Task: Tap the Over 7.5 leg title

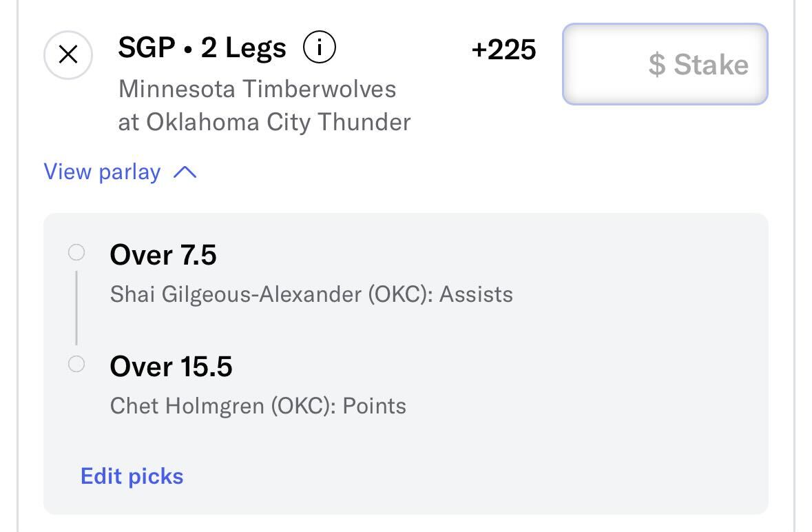Action: tap(163, 254)
